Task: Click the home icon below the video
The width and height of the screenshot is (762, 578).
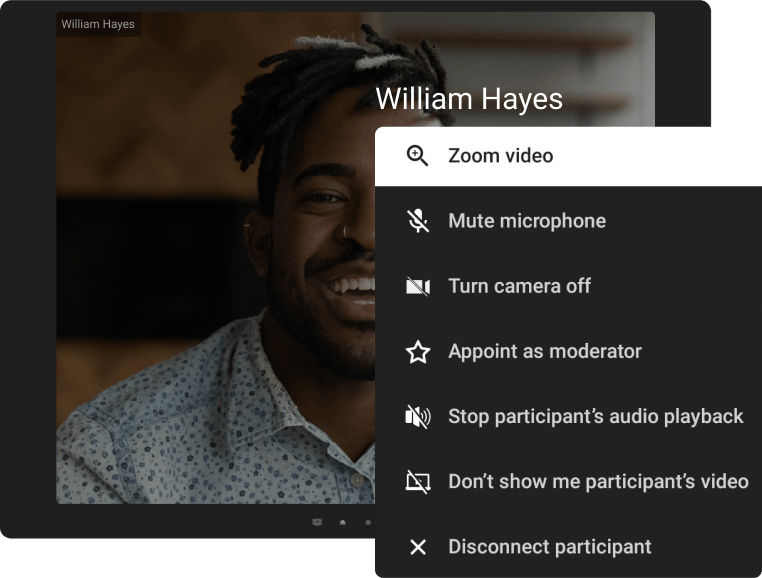Action: [x=343, y=521]
